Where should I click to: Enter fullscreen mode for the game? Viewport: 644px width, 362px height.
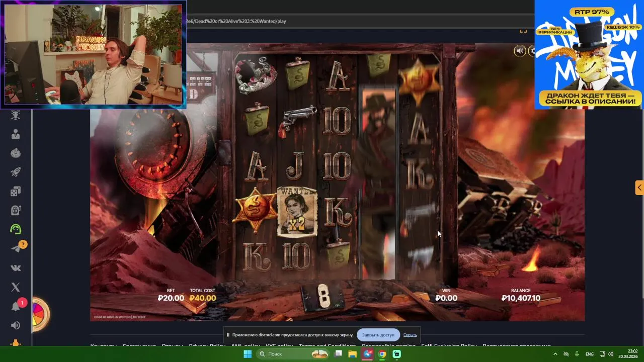523,31
